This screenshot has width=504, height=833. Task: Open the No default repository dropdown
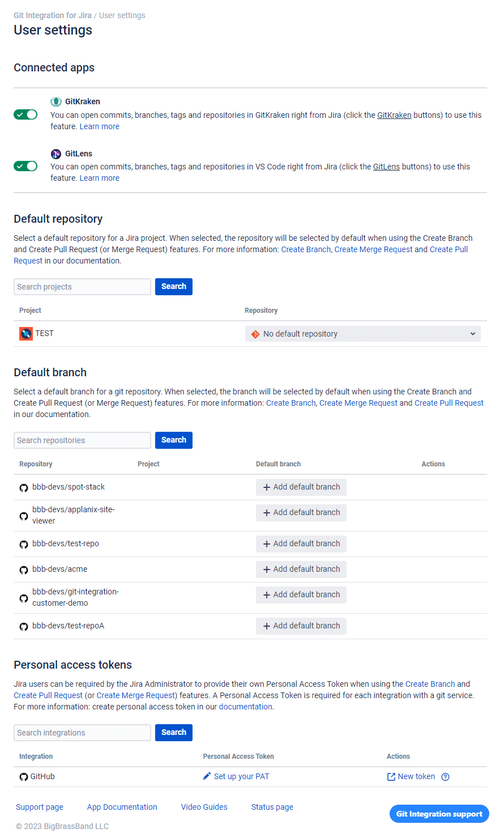pyautogui.click(x=362, y=334)
